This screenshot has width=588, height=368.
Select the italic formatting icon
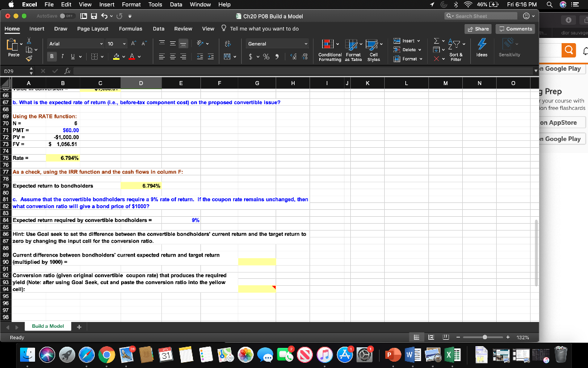click(62, 56)
